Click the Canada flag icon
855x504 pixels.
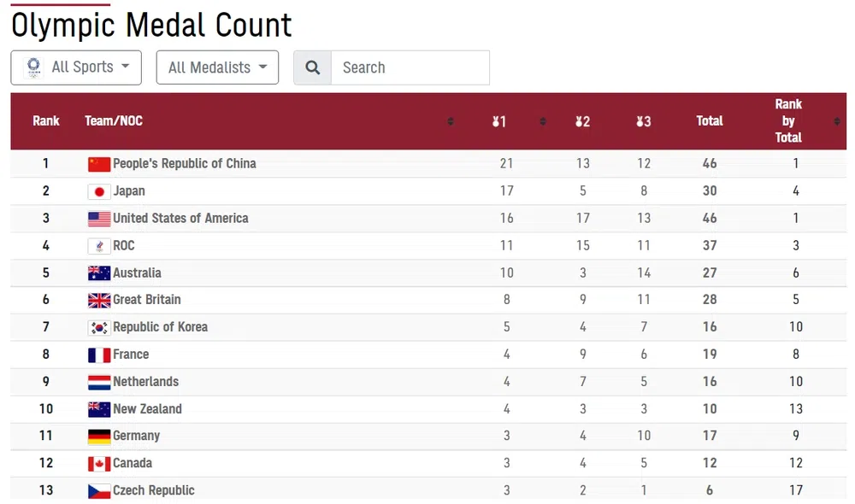[99, 464]
